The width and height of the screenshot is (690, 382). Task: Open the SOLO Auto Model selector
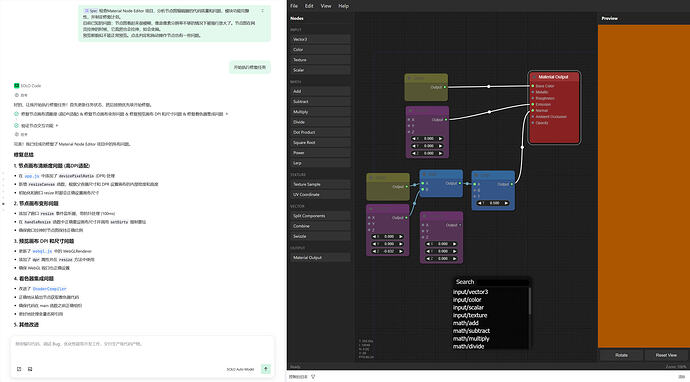240,369
